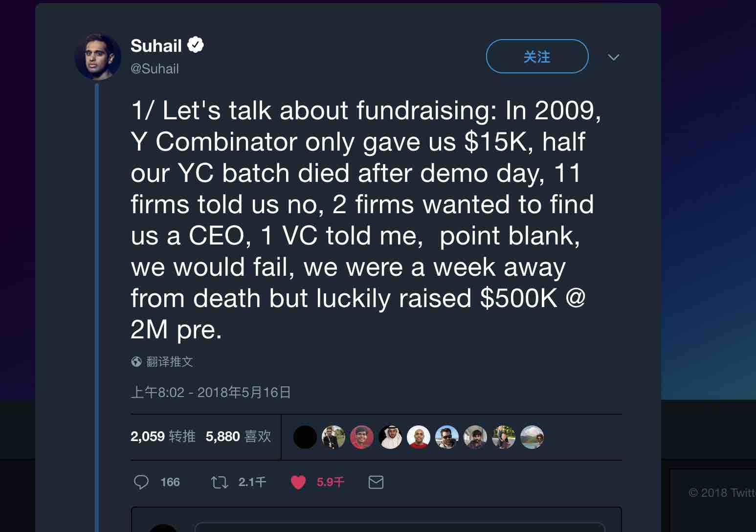The height and width of the screenshot is (532, 756).
Task: Open the 5,880 喜欢 likes list
Action: 238,436
